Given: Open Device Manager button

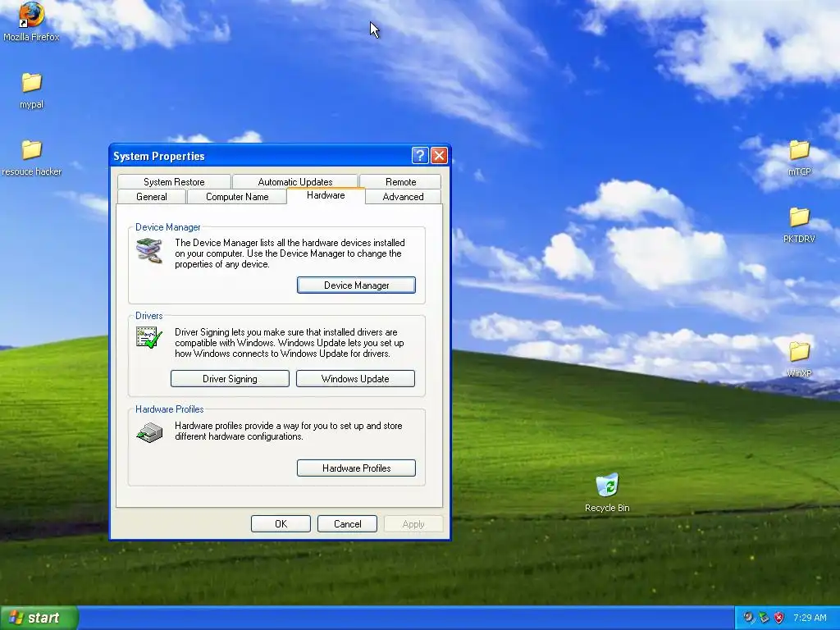Looking at the screenshot, I should (x=356, y=285).
